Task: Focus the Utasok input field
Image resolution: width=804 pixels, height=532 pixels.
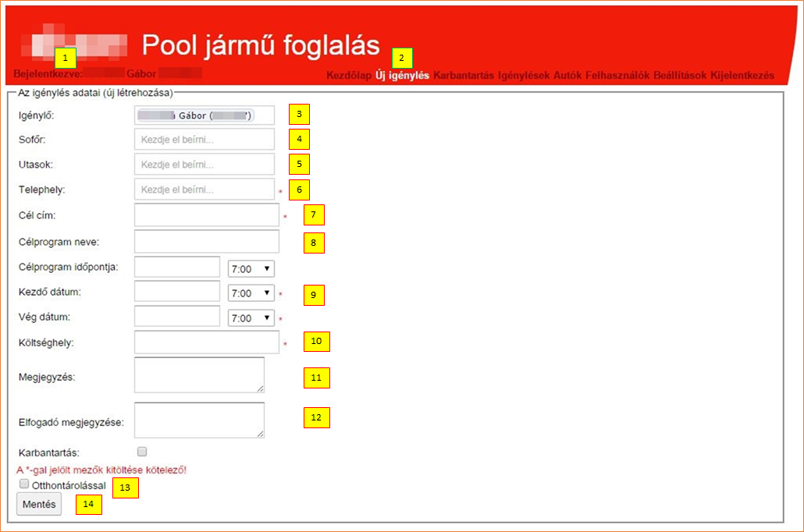Action: tap(205, 165)
